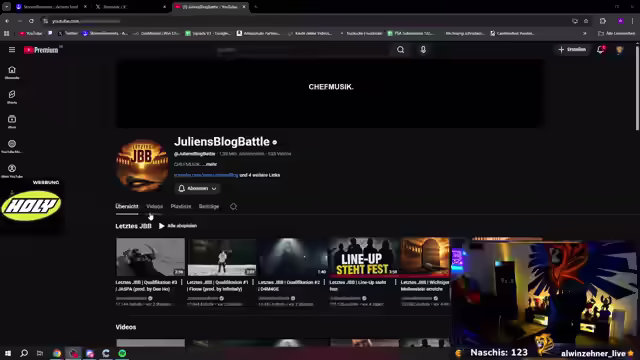Viewport: 640px width, 360px height.
Task: Click the Erstellen create button
Action: click(572, 49)
